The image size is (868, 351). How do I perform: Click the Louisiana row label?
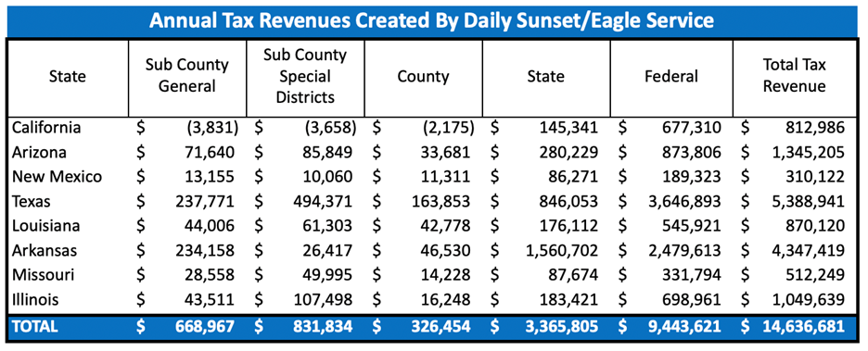click(45, 226)
